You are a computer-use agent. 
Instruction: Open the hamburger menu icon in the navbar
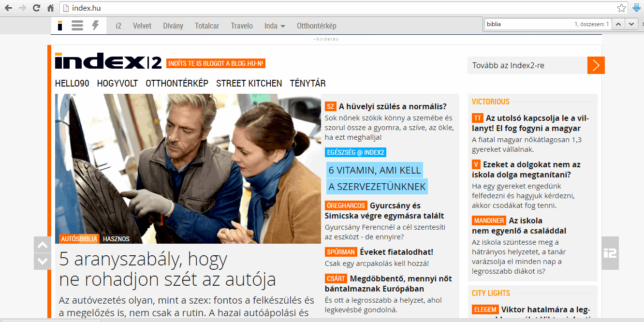pyautogui.click(x=77, y=26)
